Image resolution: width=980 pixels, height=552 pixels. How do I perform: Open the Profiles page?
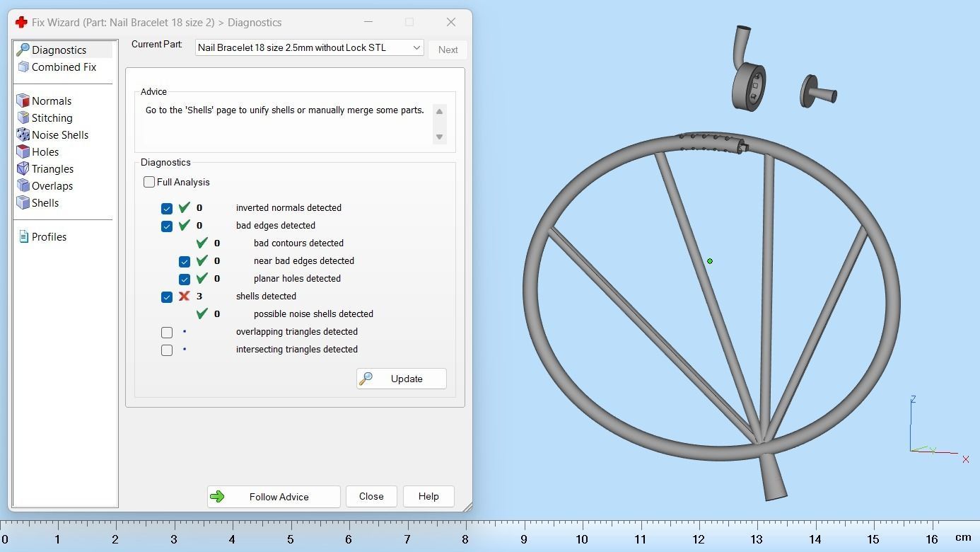pos(49,236)
